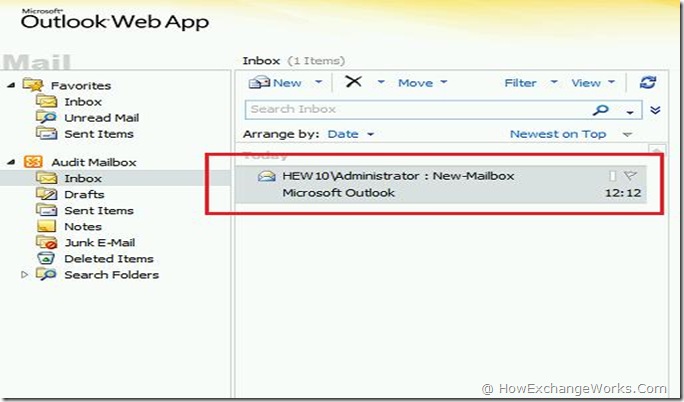The width and height of the screenshot is (684, 402).
Task: Click the Audit Mailbox orange icon
Action: click(33, 162)
